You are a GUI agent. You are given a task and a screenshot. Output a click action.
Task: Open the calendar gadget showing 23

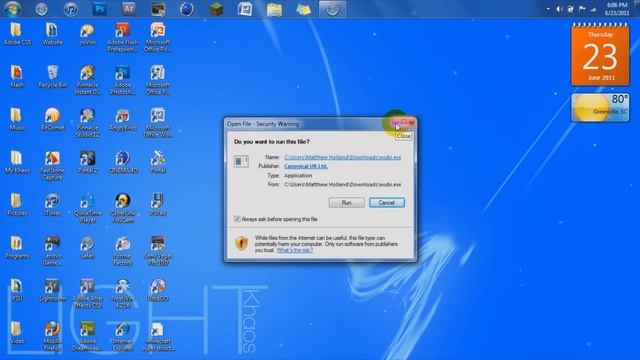click(600, 55)
